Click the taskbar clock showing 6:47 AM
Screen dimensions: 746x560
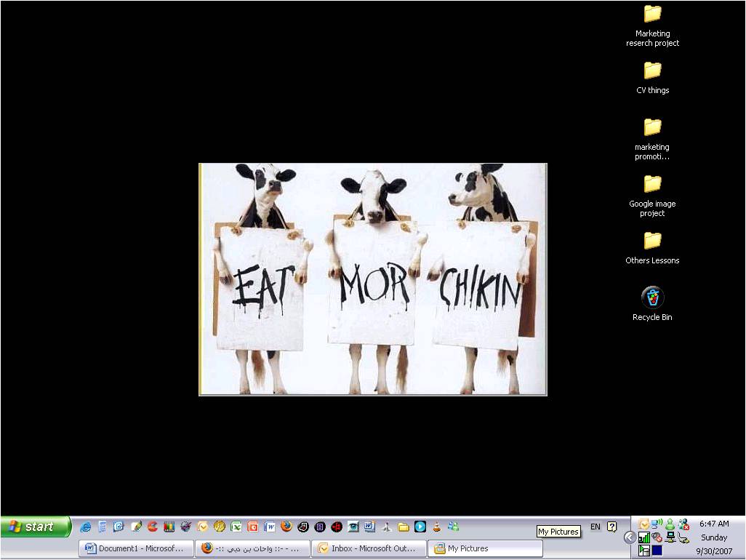pyautogui.click(x=714, y=524)
